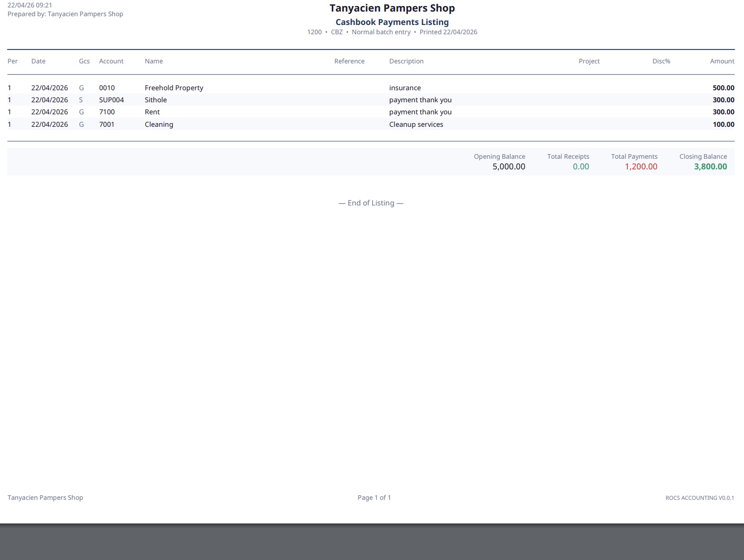Click the Project column header
Viewport: 744px width, 560px height.
tap(589, 61)
